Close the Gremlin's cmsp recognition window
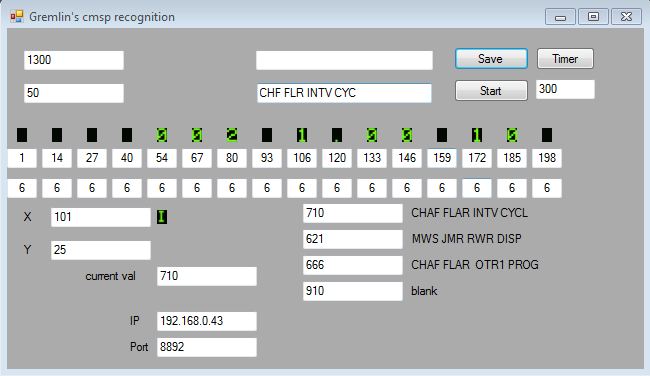650x376 pixels. coord(626,17)
